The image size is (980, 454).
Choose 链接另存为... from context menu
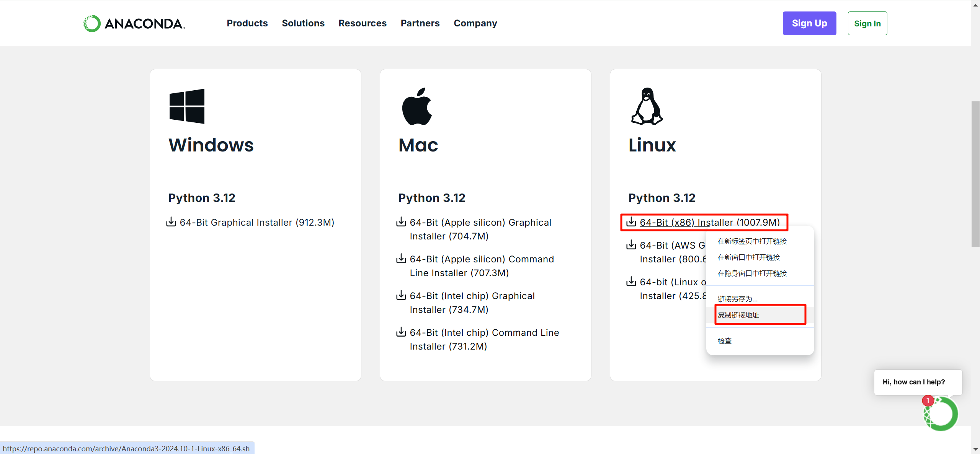(x=737, y=299)
